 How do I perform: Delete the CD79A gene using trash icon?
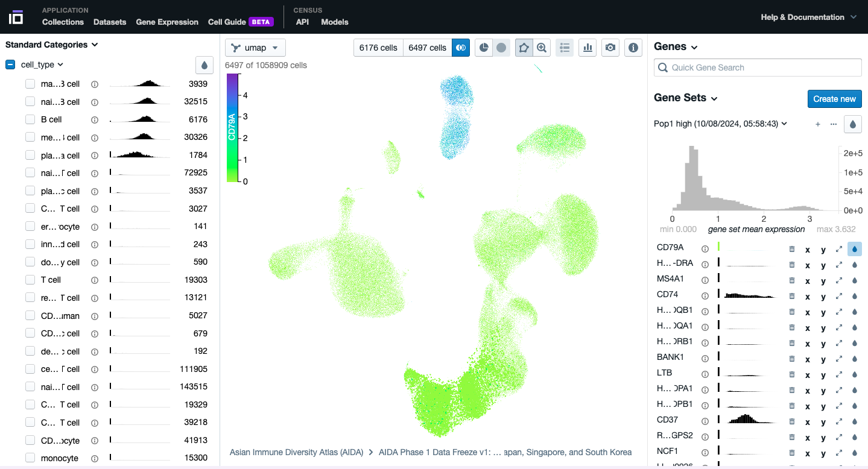point(792,248)
